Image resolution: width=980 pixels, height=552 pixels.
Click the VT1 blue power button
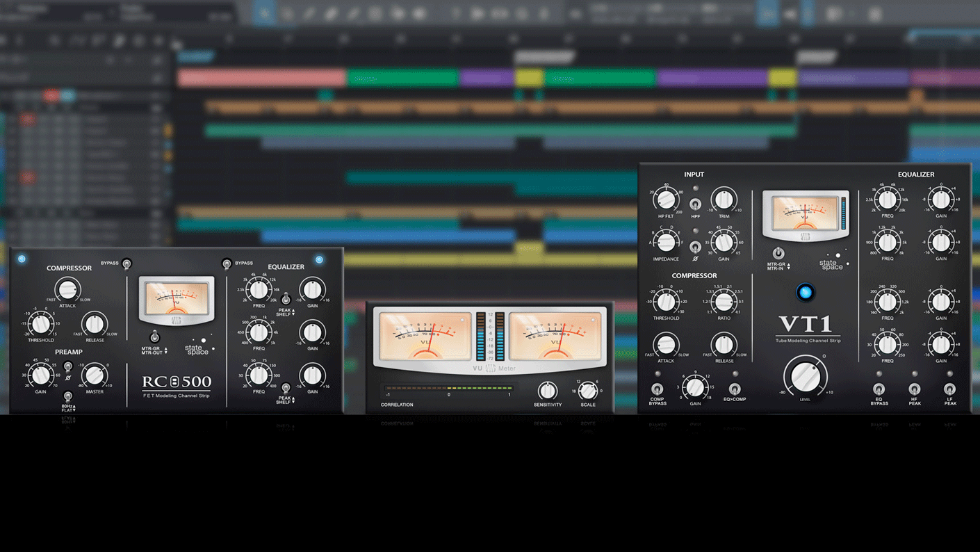(806, 292)
